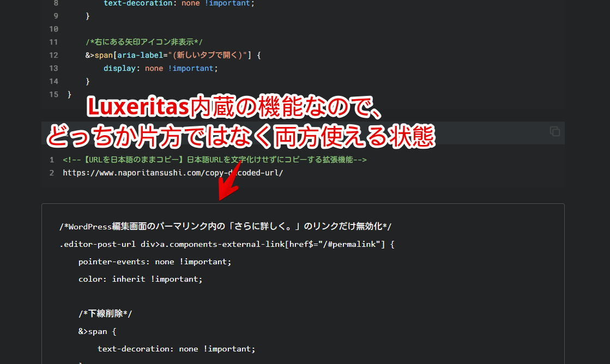
Task: Click the WordPress編集画面 comment at top of lower block
Action: (x=225, y=226)
